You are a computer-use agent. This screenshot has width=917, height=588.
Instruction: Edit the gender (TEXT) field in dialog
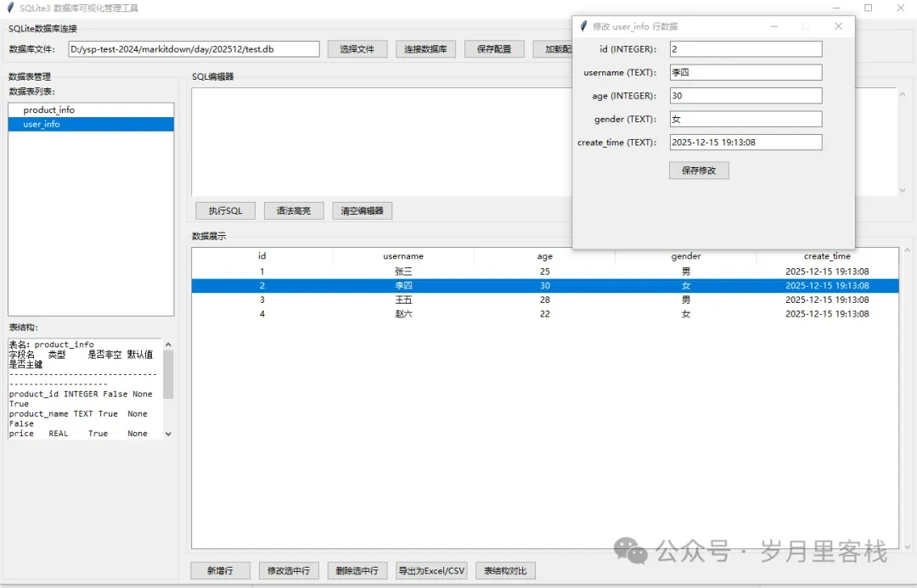[745, 120]
